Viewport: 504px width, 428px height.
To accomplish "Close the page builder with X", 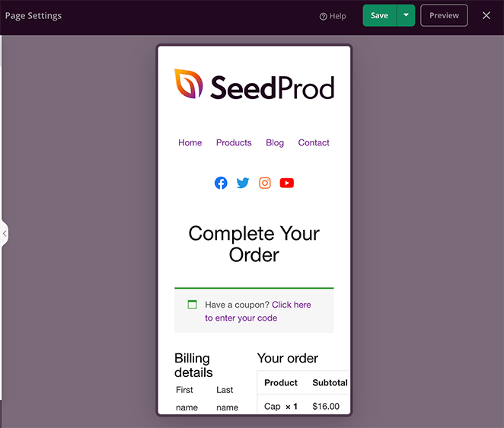I will coord(486,15).
